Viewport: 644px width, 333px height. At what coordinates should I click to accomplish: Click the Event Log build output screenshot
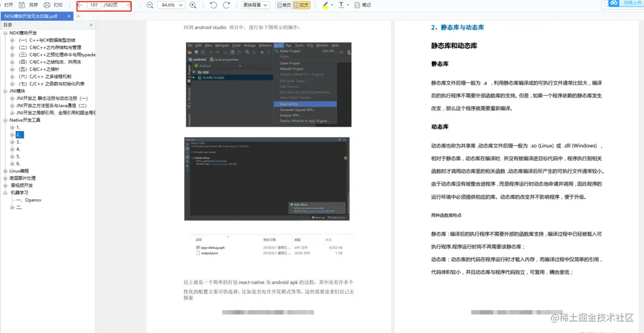(266, 179)
